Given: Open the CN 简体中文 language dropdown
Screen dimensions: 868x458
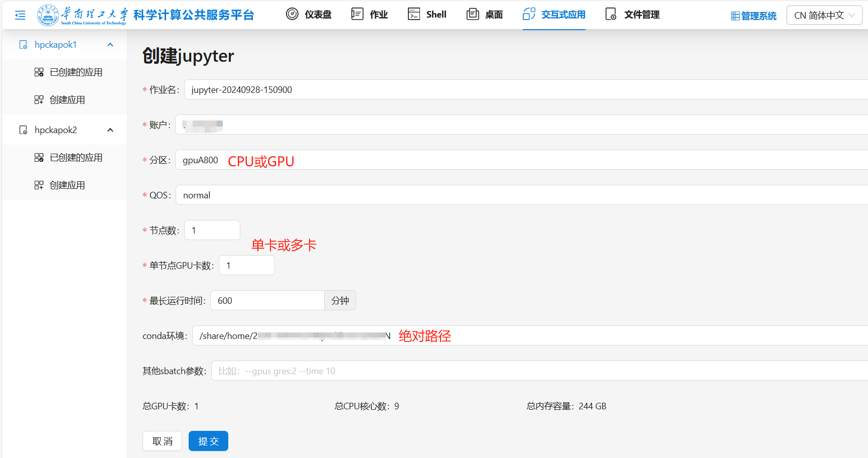Looking at the screenshot, I should [x=824, y=15].
